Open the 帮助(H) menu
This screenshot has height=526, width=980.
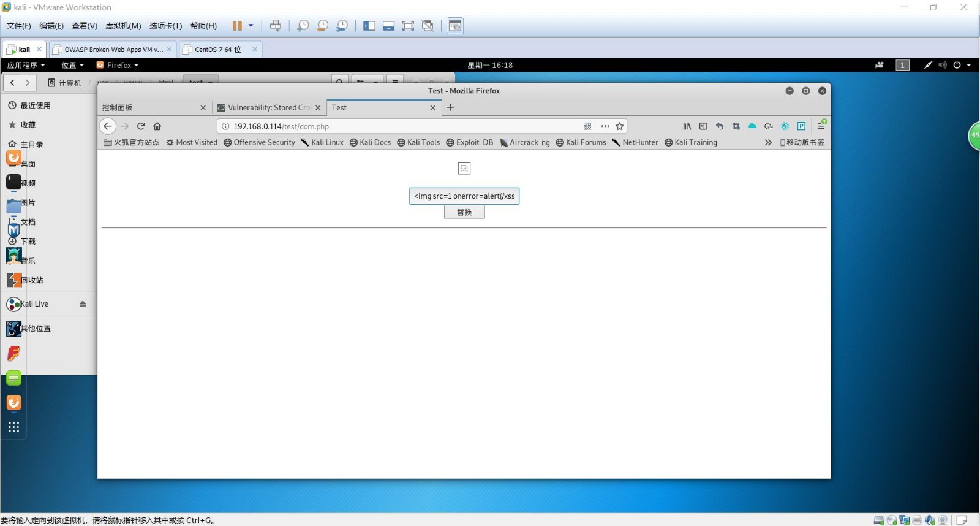click(x=203, y=26)
